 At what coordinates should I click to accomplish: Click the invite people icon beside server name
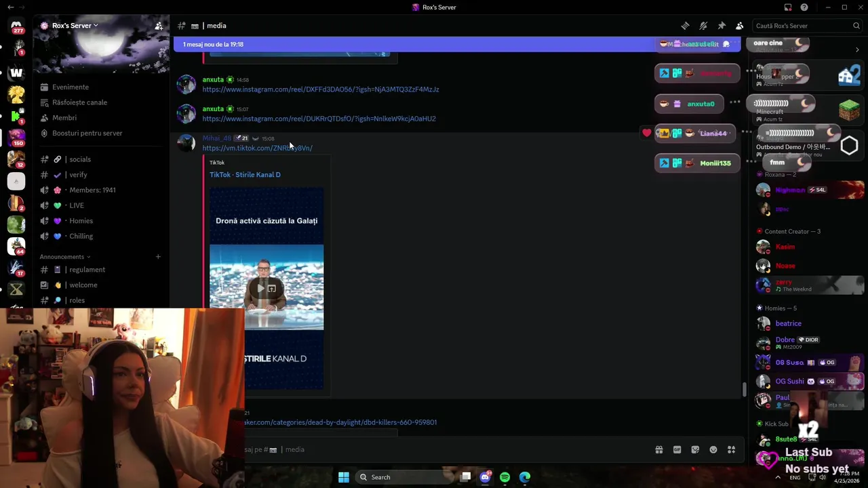159,26
